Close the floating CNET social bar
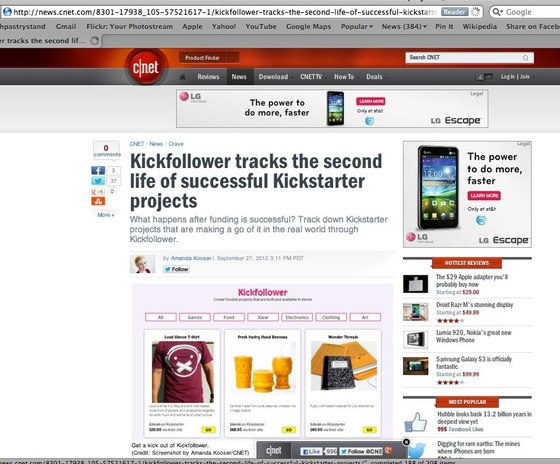This screenshot has width=560, height=464. [x=406, y=442]
